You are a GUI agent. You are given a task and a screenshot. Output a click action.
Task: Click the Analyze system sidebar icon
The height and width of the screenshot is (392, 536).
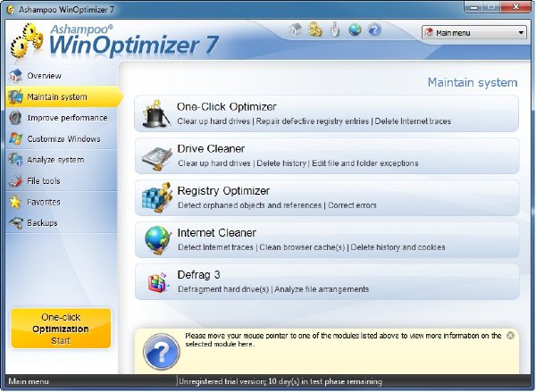click(x=16, y=160)
